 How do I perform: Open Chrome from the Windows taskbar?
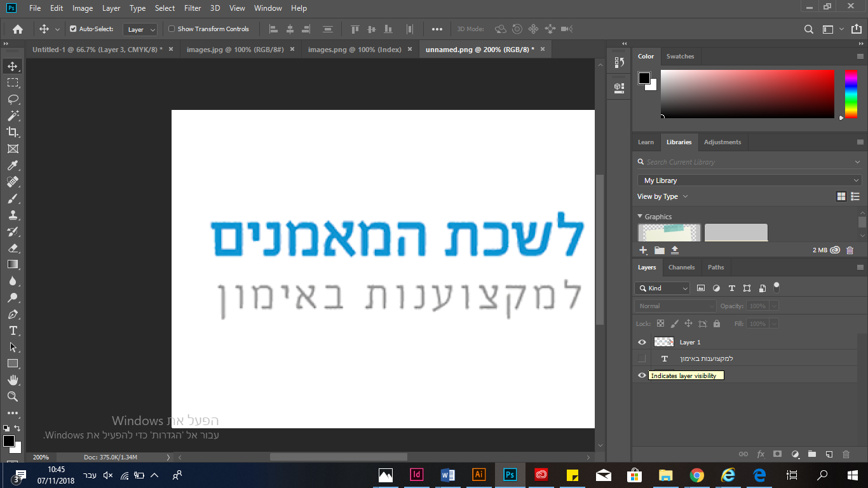pyautogui.click(x=697, y=475)
